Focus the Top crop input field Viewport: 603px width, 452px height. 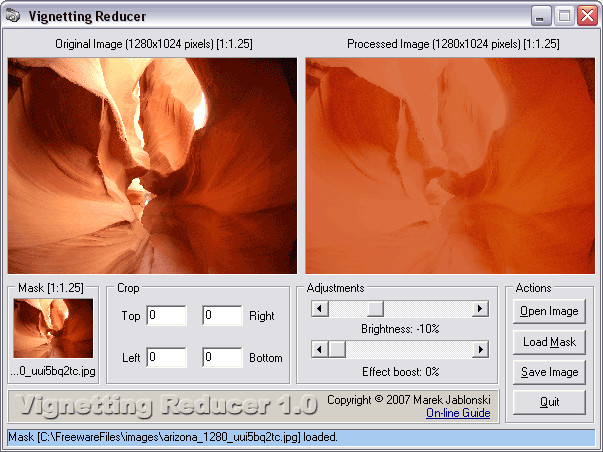click(166, 315)
